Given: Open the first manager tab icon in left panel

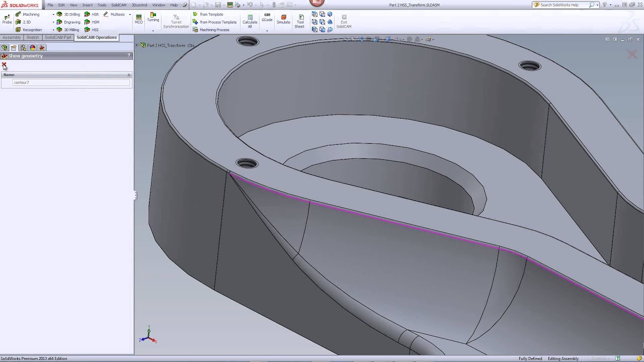Looking at the screenshot, I should click(x=5, y=48).
